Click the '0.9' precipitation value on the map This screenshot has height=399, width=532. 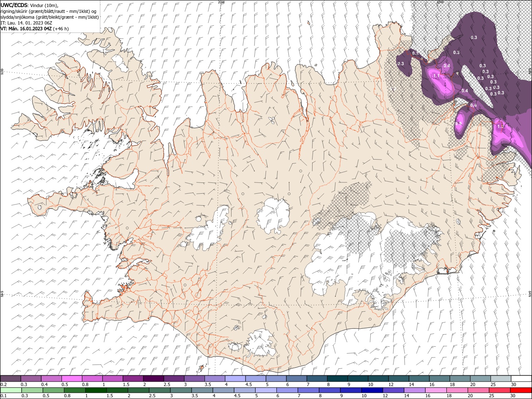click(459, 123)
